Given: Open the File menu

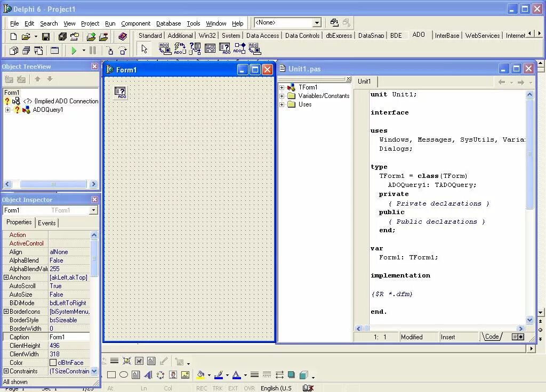Looking at the screenshot, I should 14,23.
